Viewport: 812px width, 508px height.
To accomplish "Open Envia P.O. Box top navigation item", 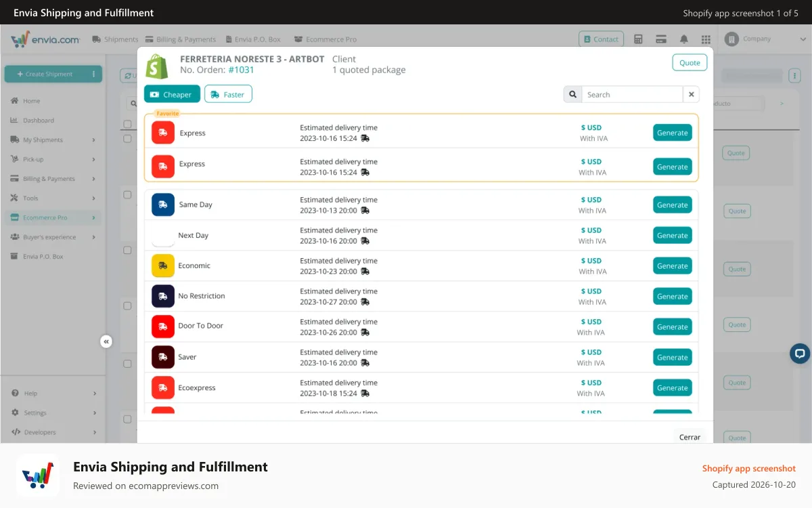I will click(x=252, y=39).
